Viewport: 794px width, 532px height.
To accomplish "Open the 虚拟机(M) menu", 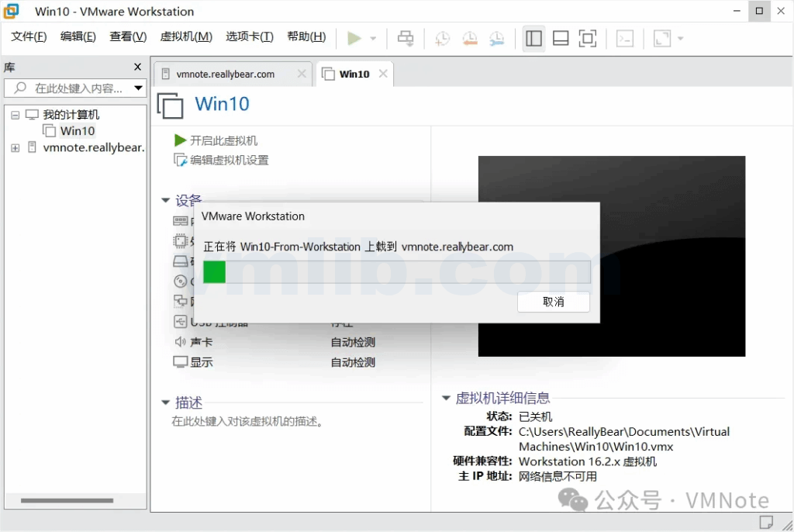I will click(x=186, y=36).
